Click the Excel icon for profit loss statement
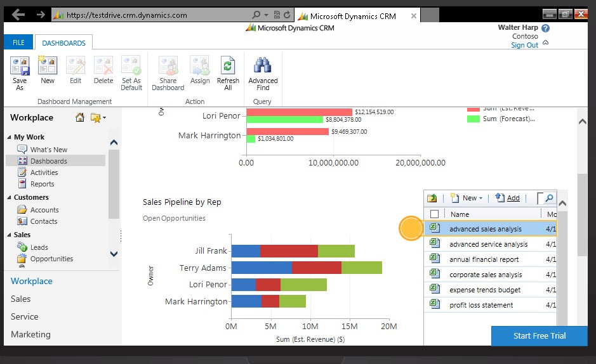596x364 pixels. point(434,304)
